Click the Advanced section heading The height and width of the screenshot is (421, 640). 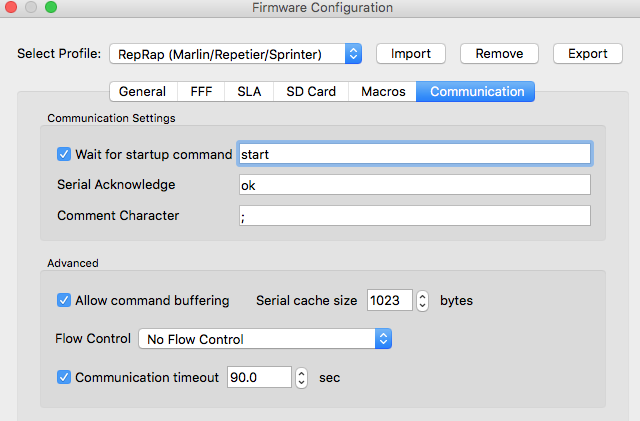[x=73, y=263]
